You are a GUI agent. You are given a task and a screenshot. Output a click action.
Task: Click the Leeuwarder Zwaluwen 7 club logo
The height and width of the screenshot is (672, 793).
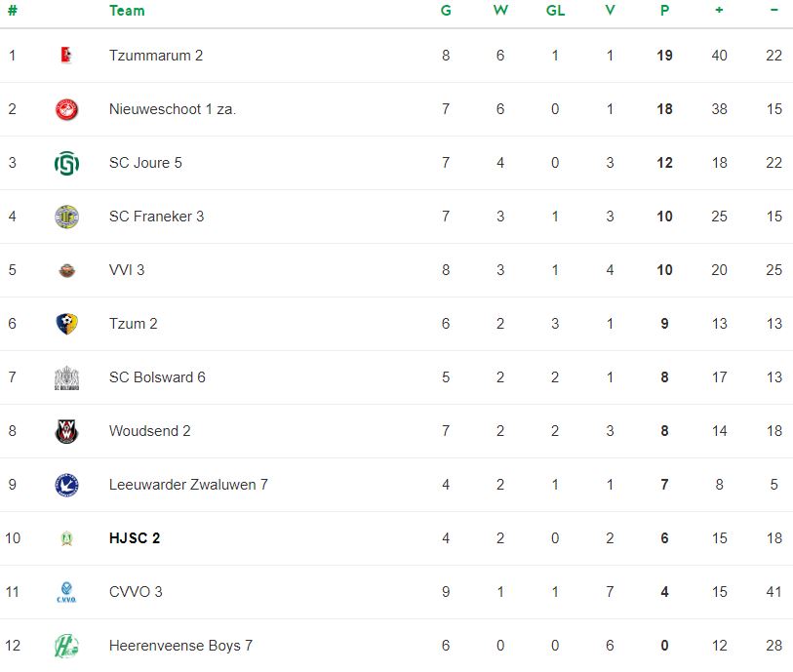pos(66,485)
